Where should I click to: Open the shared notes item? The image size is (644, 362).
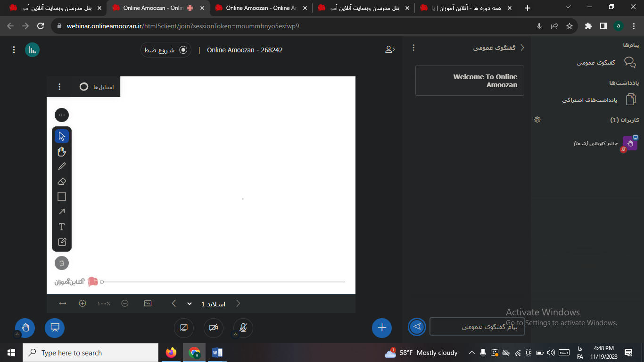599,99
